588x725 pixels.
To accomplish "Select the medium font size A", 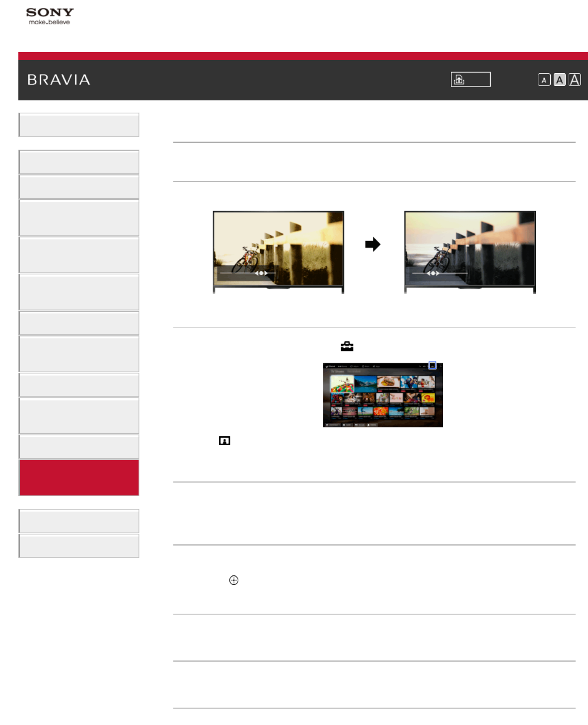I will tap(560, 80).
